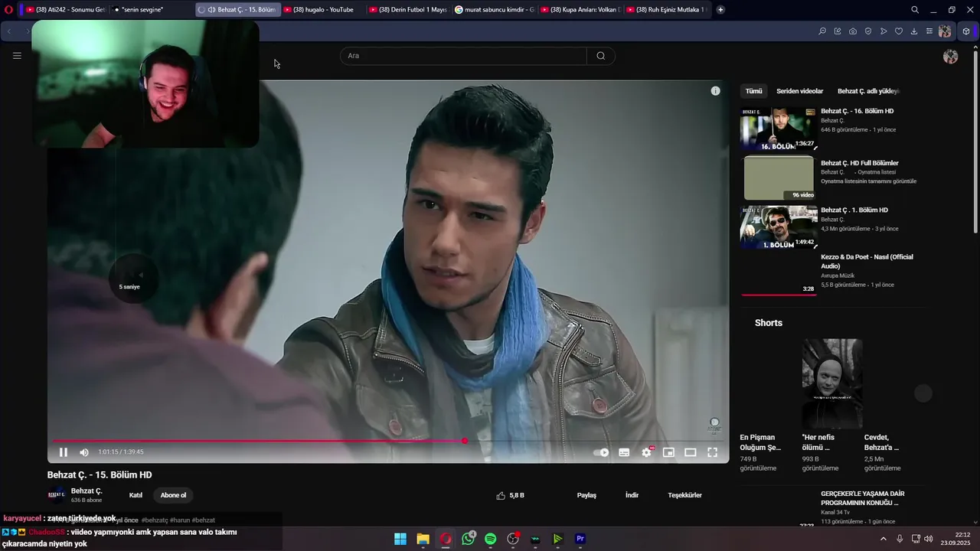Switch to 'senin sevgine' tab
Screen dimensions: 980x551
coord(151,10)
